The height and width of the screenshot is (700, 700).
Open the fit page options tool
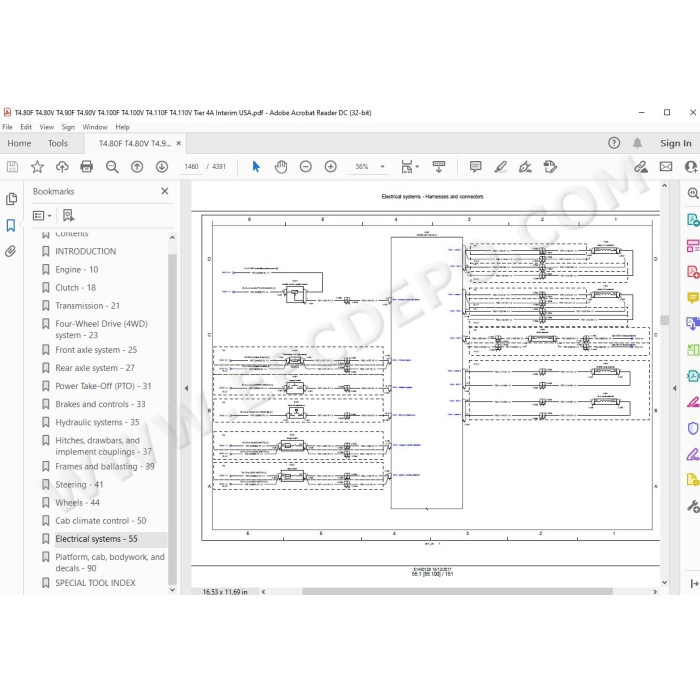point(410,167)
